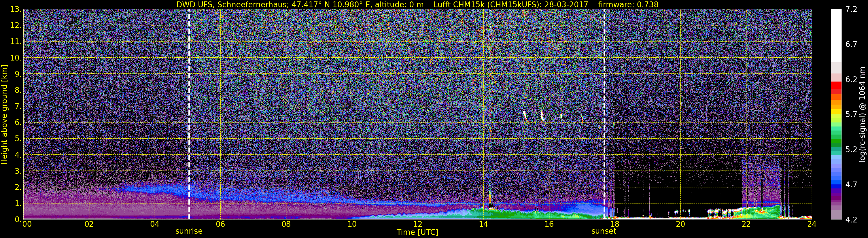Image resolution: width=868 pixels, height=238 pixels.
Task: Click the y-axis tick label '10.'
Action: click(x=16, y=58)
